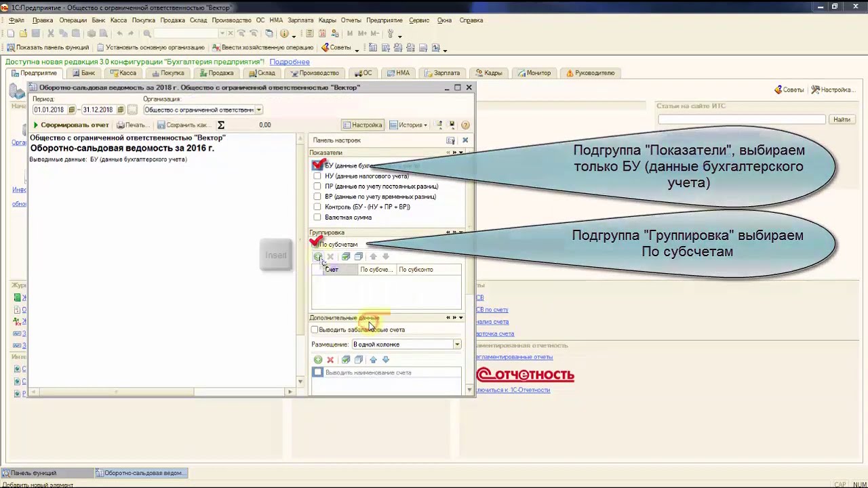Viewport: 868px width, 488px height.
Task: Open end date calendar picker for 31.12.2018
Action: click(x=121, y=110)
